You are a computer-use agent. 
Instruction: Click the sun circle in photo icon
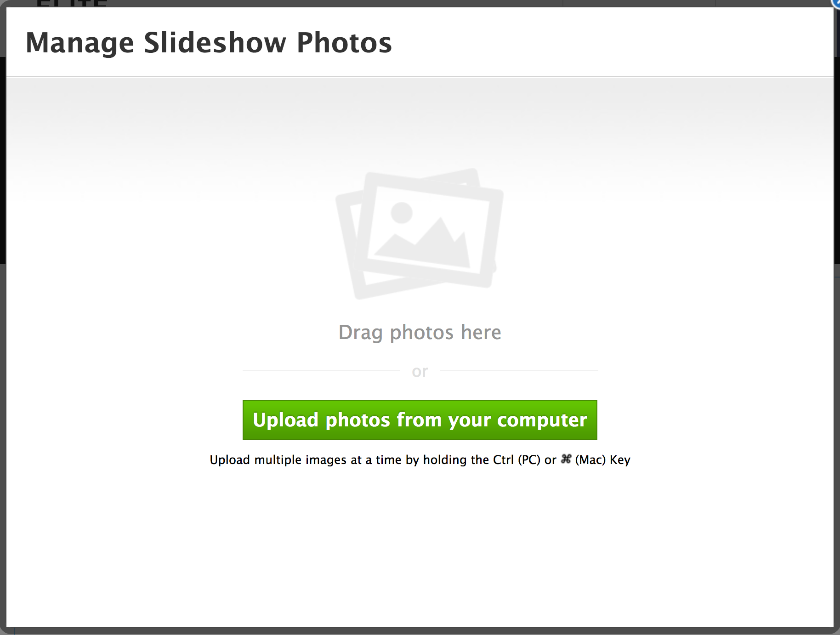pos(402,213)
